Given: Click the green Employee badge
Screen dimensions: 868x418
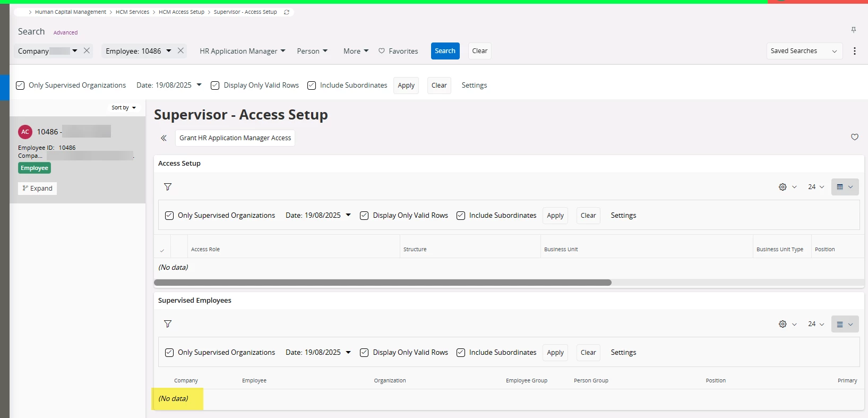Looking at the screenshot, I should click(x=35, y=168).
